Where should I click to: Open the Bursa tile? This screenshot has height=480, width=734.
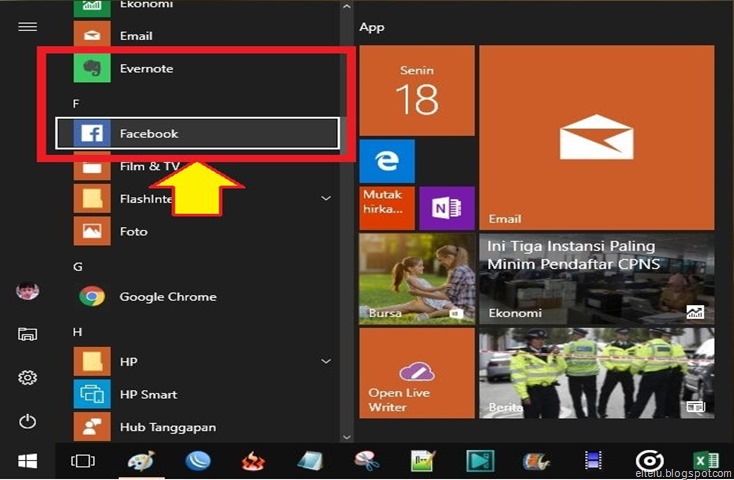pos(417,279)
